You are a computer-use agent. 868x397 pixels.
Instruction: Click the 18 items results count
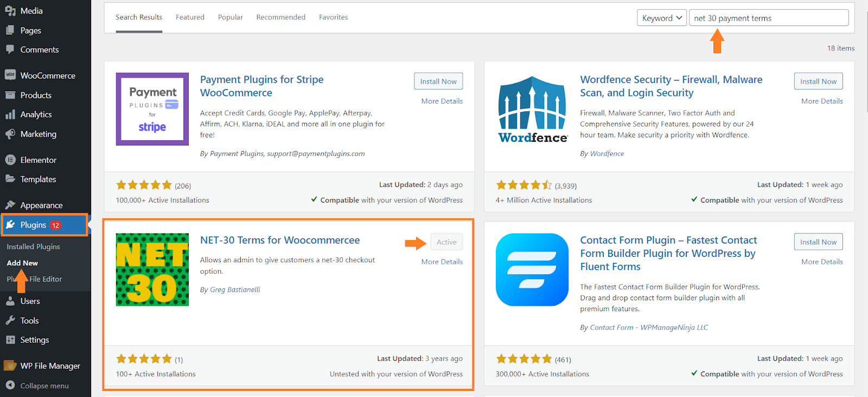(841, 48)
